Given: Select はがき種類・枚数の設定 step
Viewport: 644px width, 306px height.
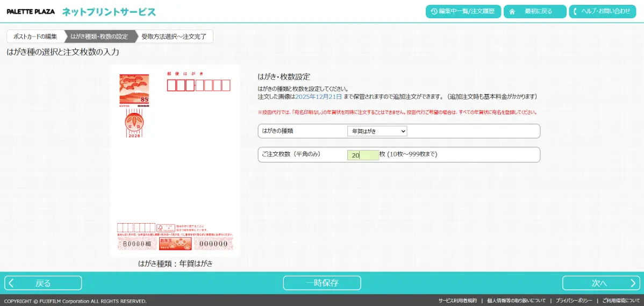Looking at the screenshot, I should (99, 37).
